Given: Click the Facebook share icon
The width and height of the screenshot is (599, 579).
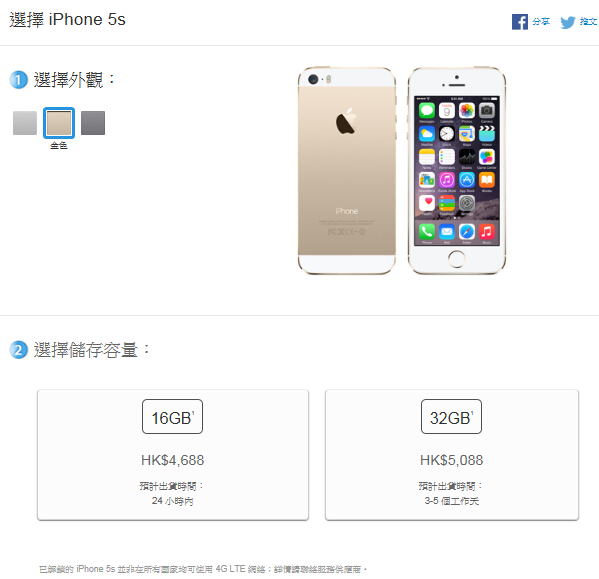Looking at the screenshot, I should 520,22.
